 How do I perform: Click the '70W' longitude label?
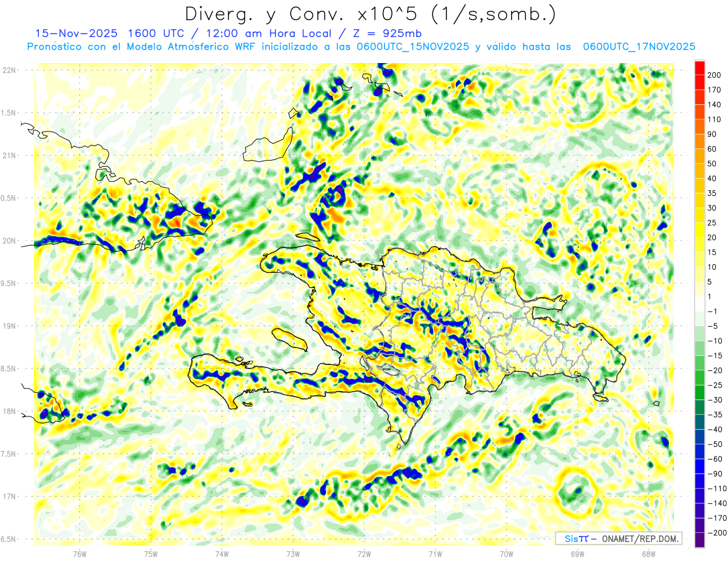tap(507, 554)
